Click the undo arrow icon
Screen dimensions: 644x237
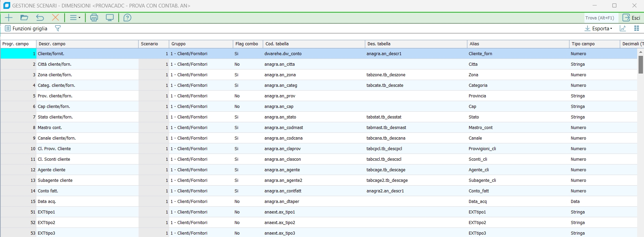coord(40,18)
